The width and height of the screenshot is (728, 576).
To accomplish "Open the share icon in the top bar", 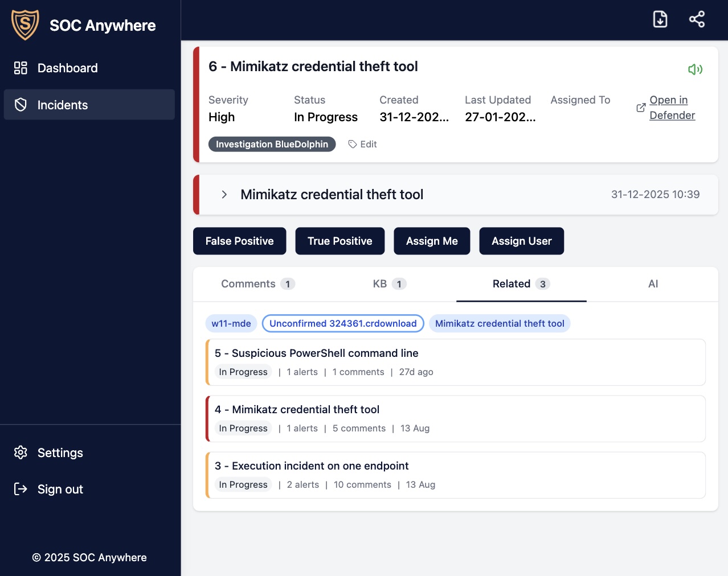I will [x=697, y=19].
